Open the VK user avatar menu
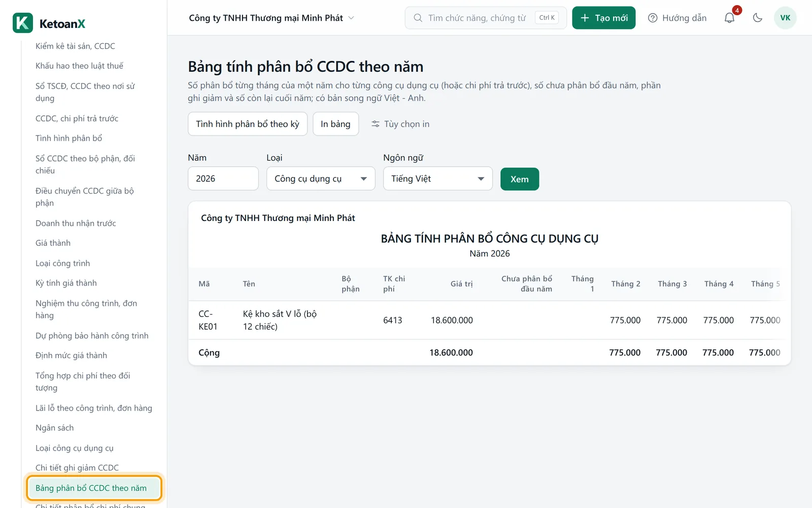The width and height of the screenshot is (812, 508). point(785,18)
